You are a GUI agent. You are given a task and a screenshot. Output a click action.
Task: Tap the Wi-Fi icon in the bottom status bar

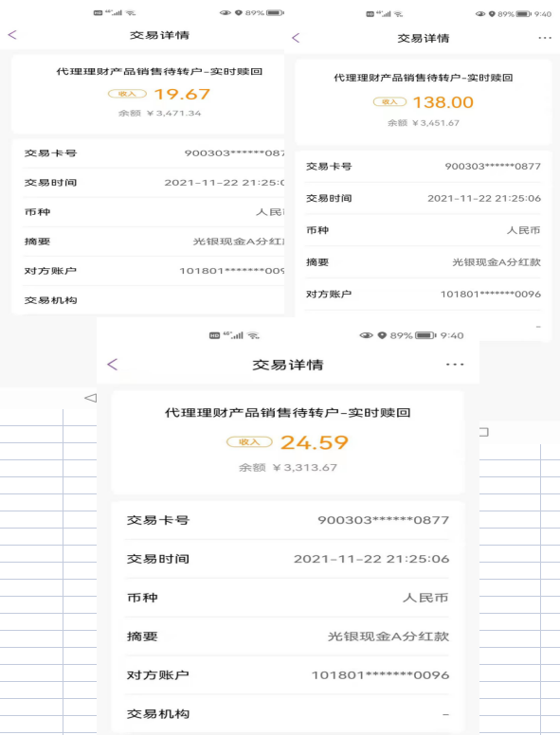tap(253, 335)
